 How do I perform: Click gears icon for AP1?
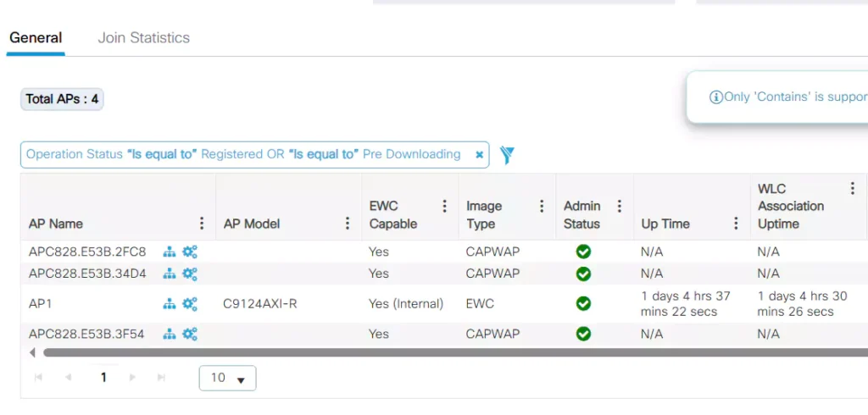190,303
